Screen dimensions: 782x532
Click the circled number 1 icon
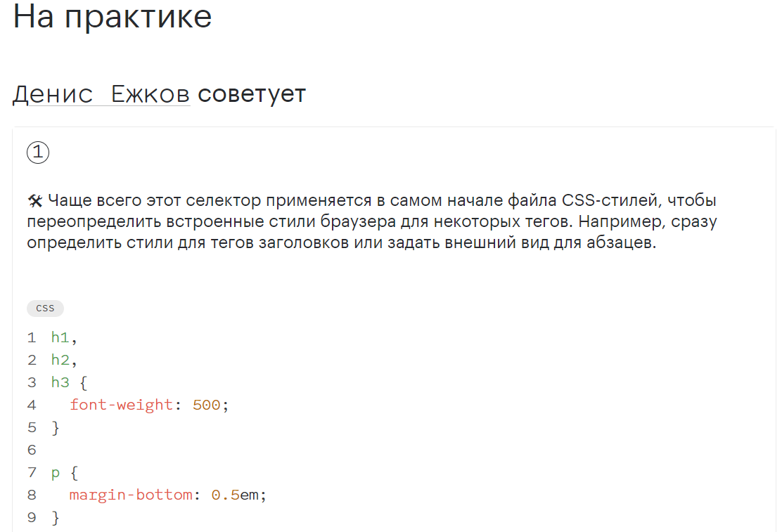tap(38, 153)
